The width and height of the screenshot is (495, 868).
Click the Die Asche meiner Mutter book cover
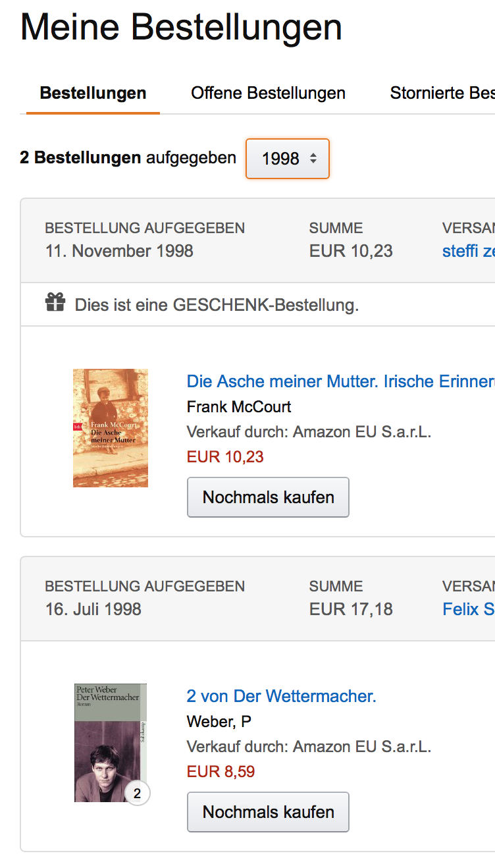point(111,428)
